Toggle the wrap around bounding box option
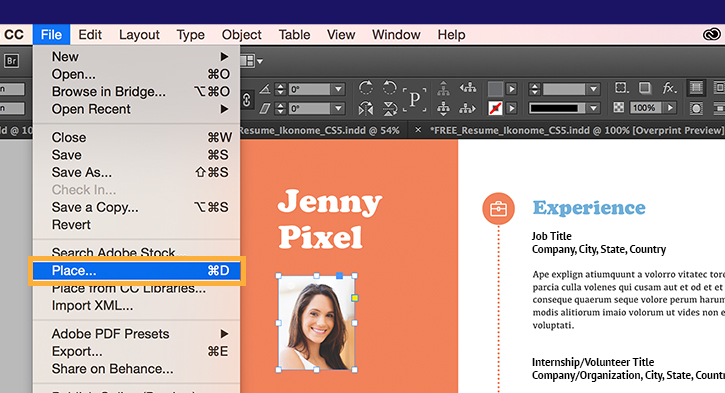Viewport: 725px width, 393px height. [x=719, y=88]
